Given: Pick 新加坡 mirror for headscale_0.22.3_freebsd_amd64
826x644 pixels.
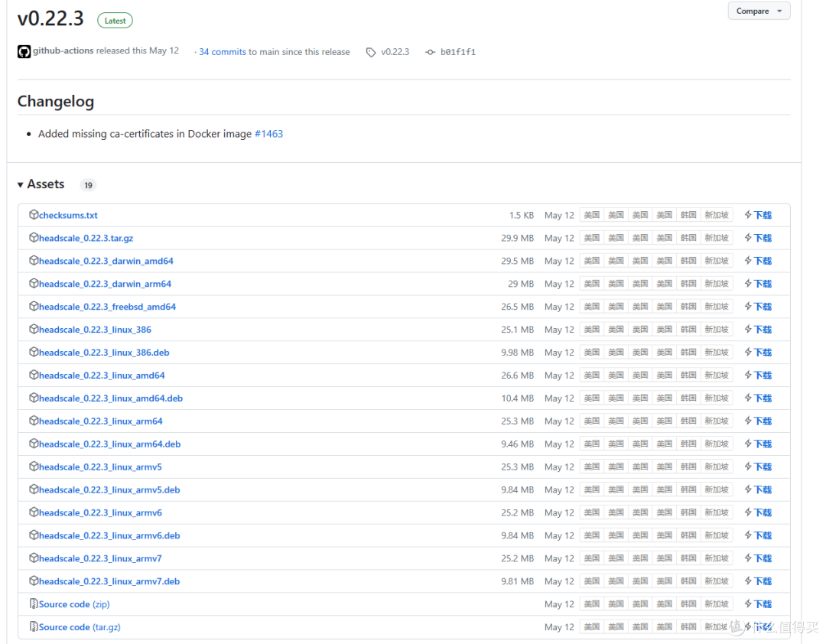Looking at the screenshot, I should coord(717,307).
